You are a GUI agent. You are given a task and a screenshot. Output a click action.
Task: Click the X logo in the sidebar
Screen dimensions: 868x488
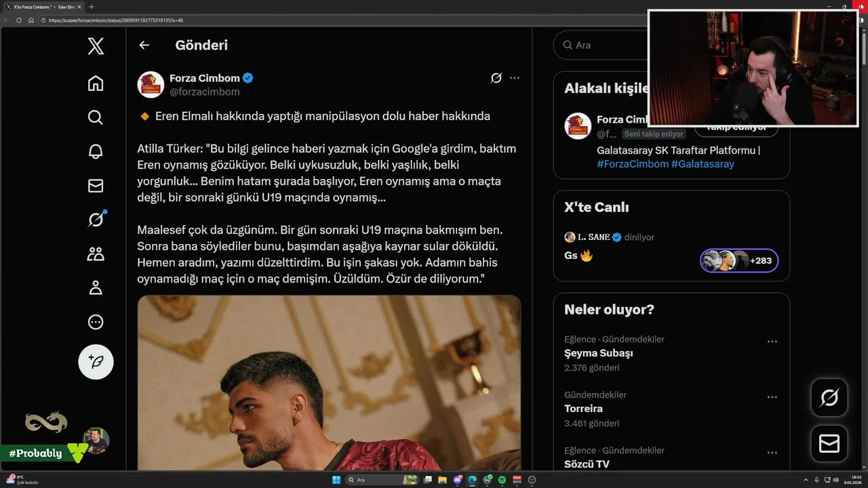pyautogui.click(x=96, y=46)
